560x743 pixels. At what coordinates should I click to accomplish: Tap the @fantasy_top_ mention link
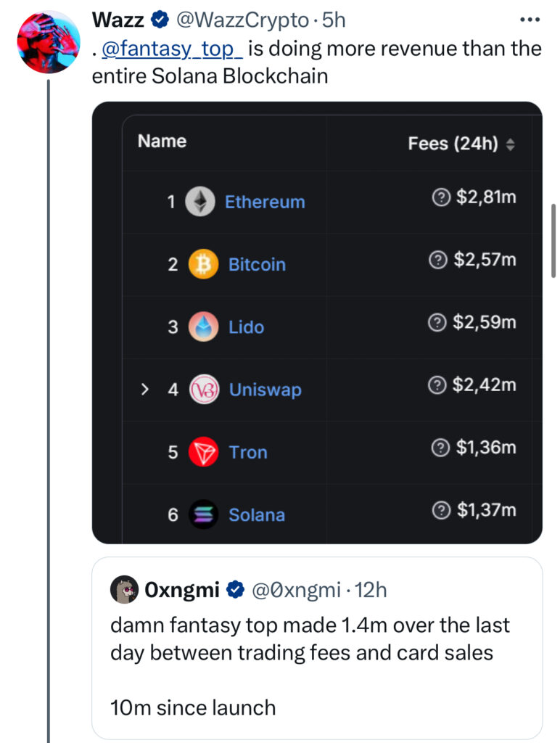coord(173,49)
